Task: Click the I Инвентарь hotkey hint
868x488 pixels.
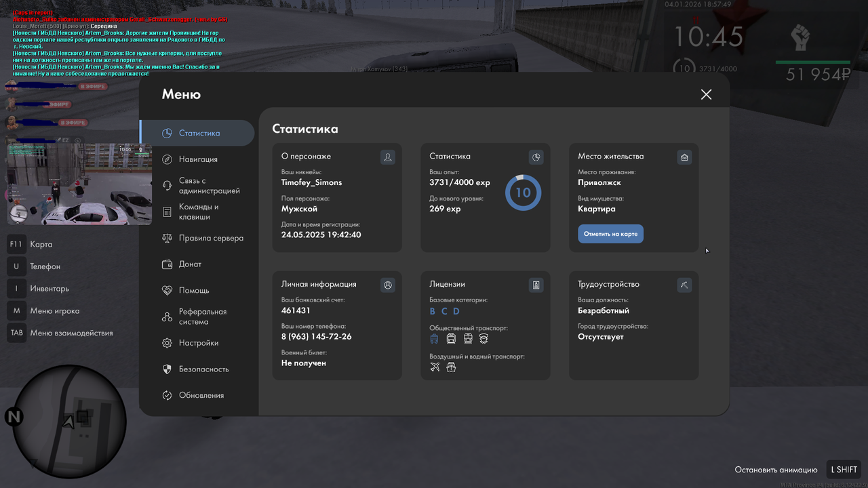Action: tap(38, 289)
